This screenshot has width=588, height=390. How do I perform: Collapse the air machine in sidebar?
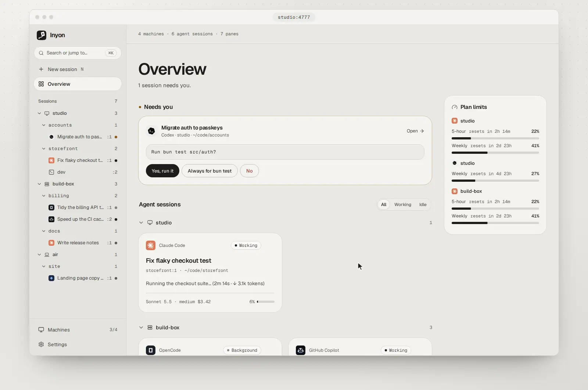pos(39,255)
